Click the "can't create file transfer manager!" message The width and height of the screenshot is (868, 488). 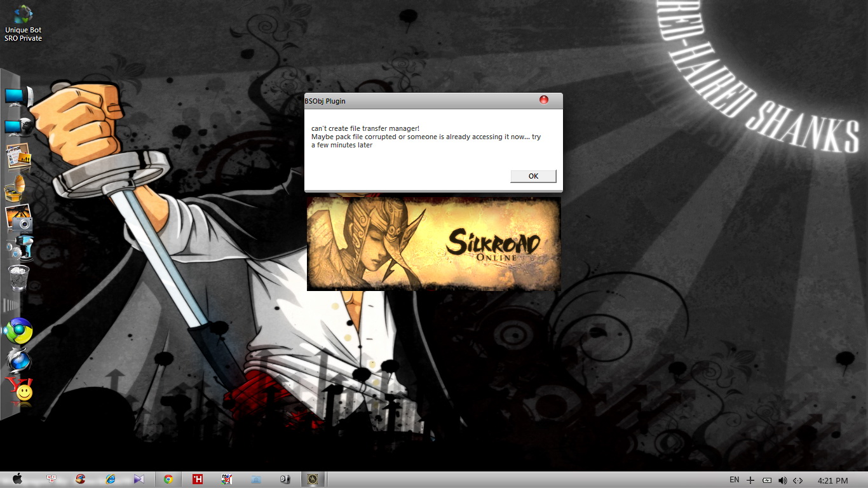point(365,128)
